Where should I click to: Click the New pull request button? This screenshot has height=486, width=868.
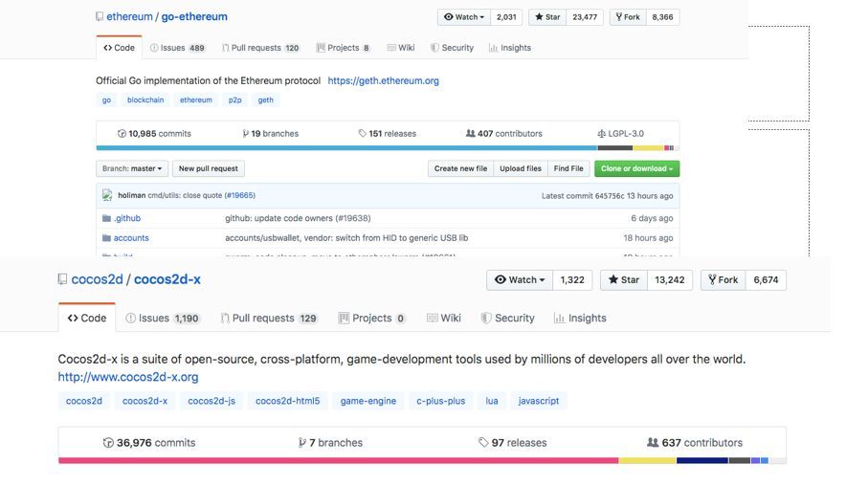(x=209, y=168)
